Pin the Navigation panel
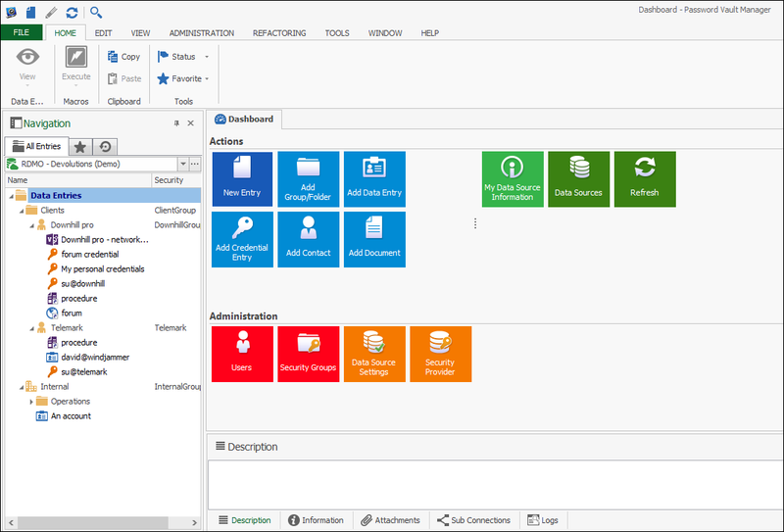The width and height of the screenshot is (784, 532). [x=176, y=123]
